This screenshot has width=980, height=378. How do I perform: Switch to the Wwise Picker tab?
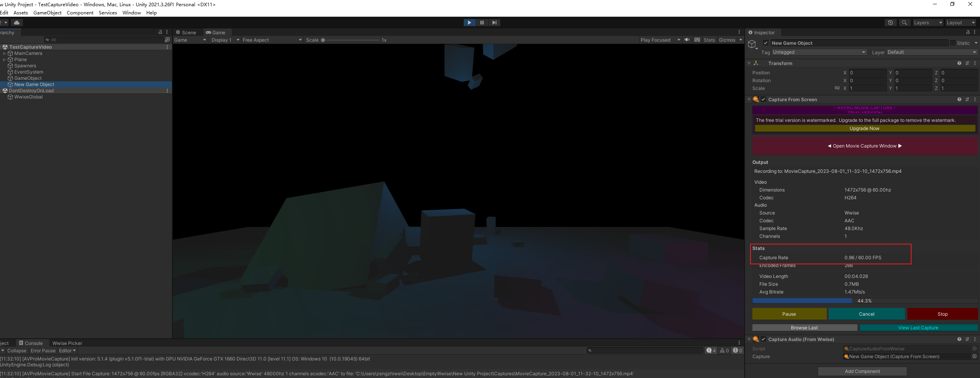click(x=67, y=343)
